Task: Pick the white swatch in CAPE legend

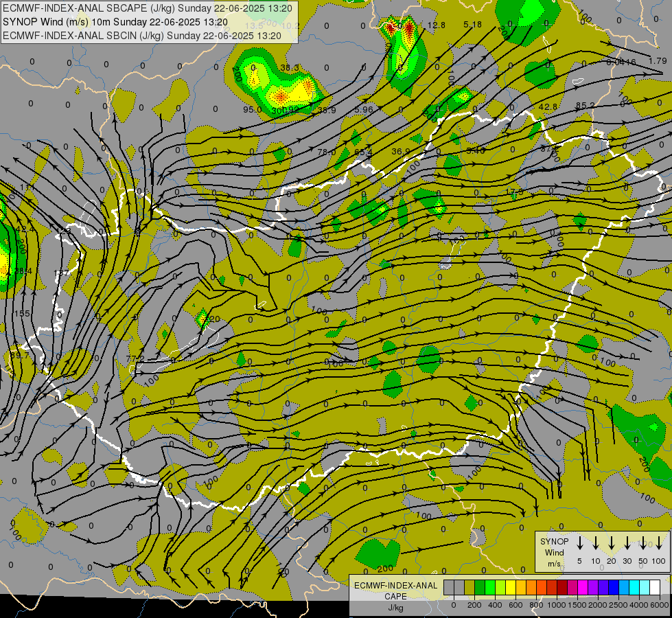Action: tap(656, 587)
